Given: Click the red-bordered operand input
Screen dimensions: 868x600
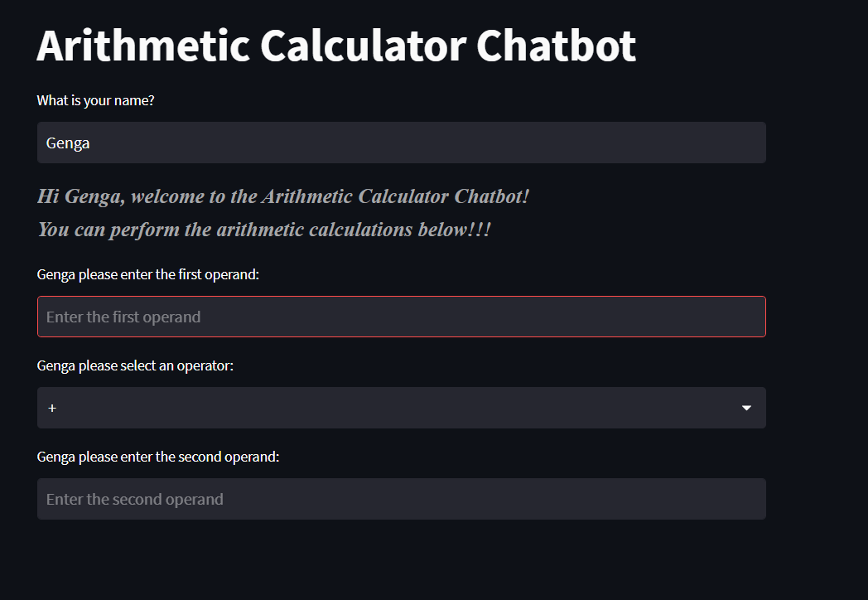Looking at the screenshot, I should coord(401,317).
